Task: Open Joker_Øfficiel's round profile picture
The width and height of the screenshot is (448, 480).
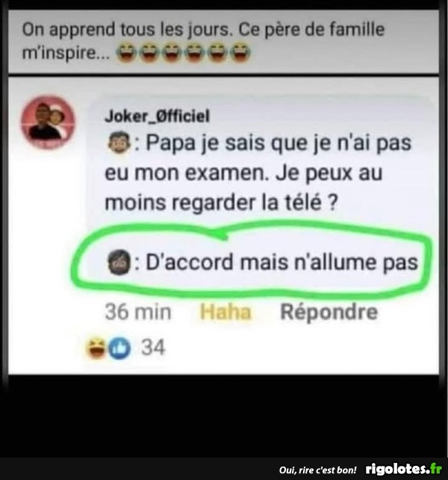Action: point(48,122)
